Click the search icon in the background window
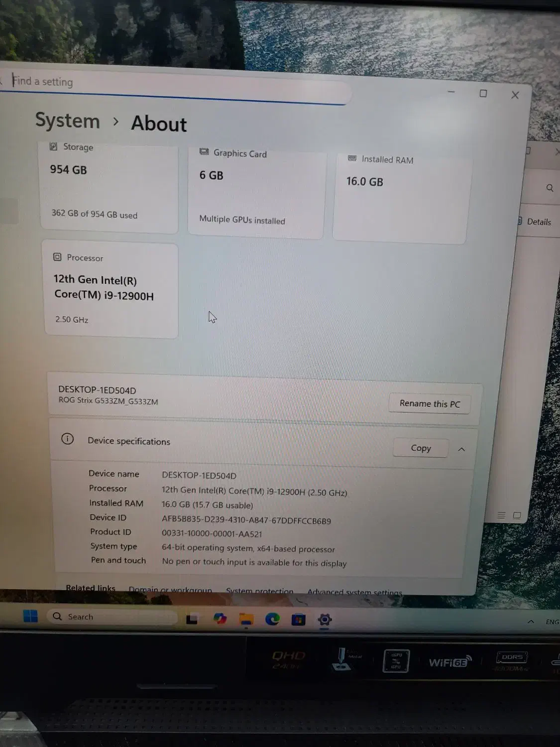Image resolution: width=560 pixels, height=747 pixels. (x=550, y=188)
